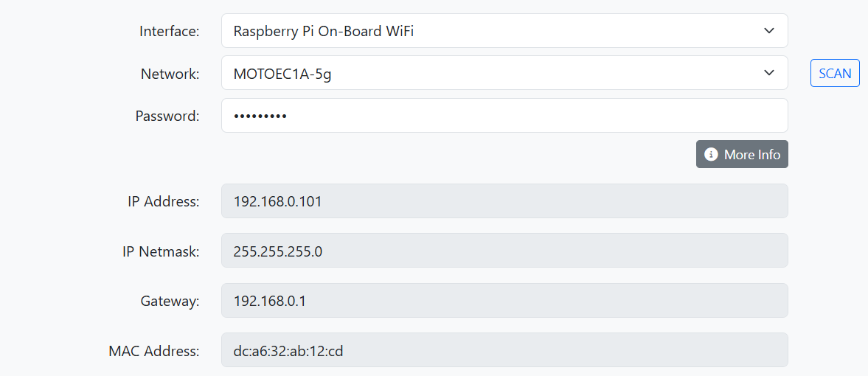
Task: Open the More Info button
Action: (x=742, y=155)
